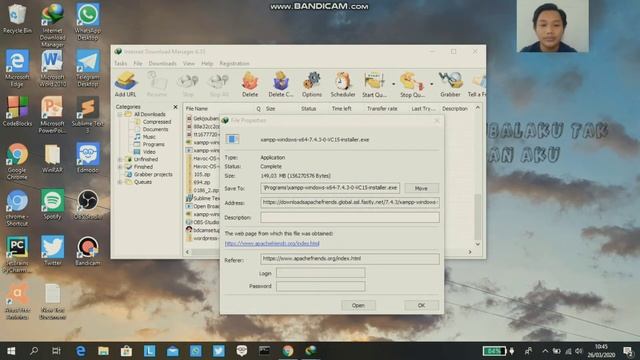Image resolution: width=640 pixels, height=360 pixels.
Task: Open the Start Queue dropdown arrow
Action: (x=393, y=84)
